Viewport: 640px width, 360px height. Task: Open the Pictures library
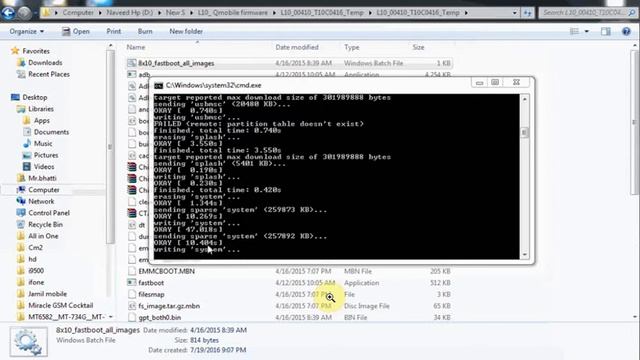[46, 156]
